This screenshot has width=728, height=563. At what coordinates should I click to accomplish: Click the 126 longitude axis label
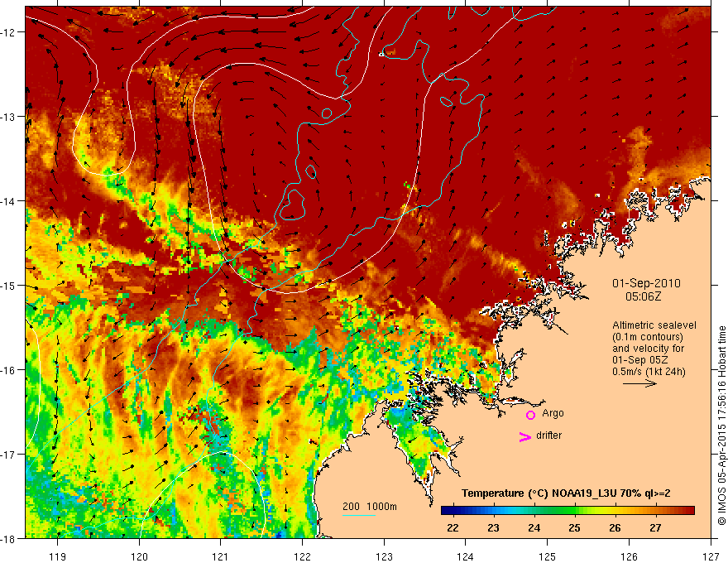pyautogui.click(x=629, y=556)
